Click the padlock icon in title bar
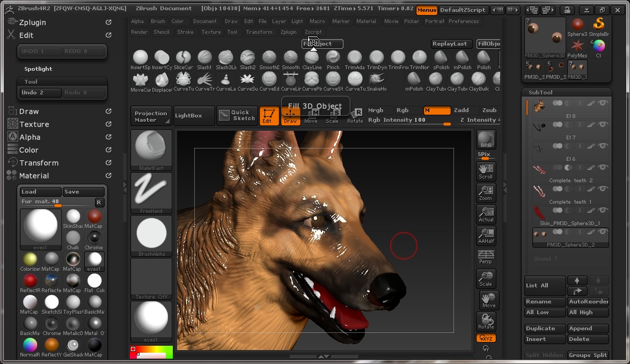The width and height of the screenshot is (630, 364). [x=567, y=10]
